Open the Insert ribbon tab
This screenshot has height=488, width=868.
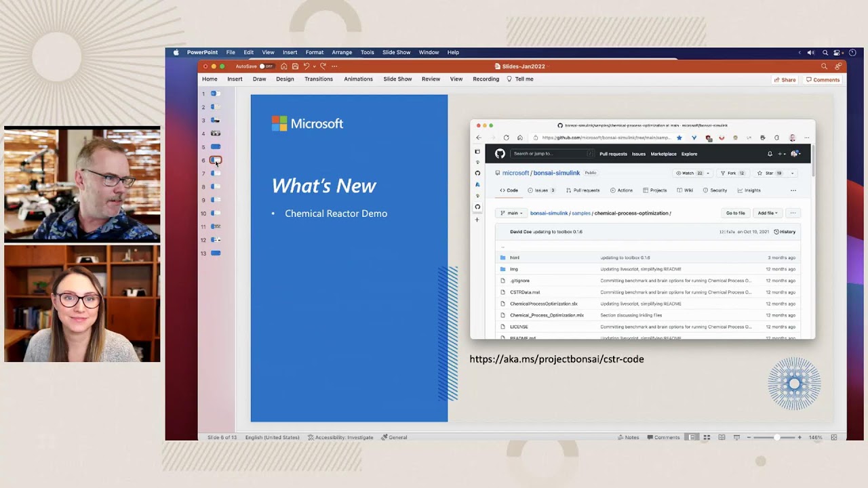[x=235, y=79]
